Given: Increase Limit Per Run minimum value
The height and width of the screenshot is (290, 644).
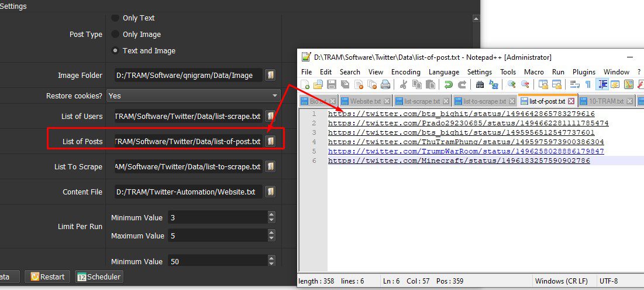Looking at the screenshot, I should pyautogui.click(x=271, y=215).
